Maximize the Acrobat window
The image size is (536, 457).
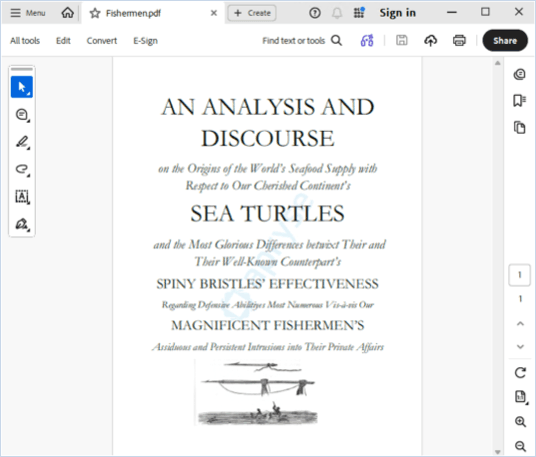pyautogui.click(x=485, y=12)
